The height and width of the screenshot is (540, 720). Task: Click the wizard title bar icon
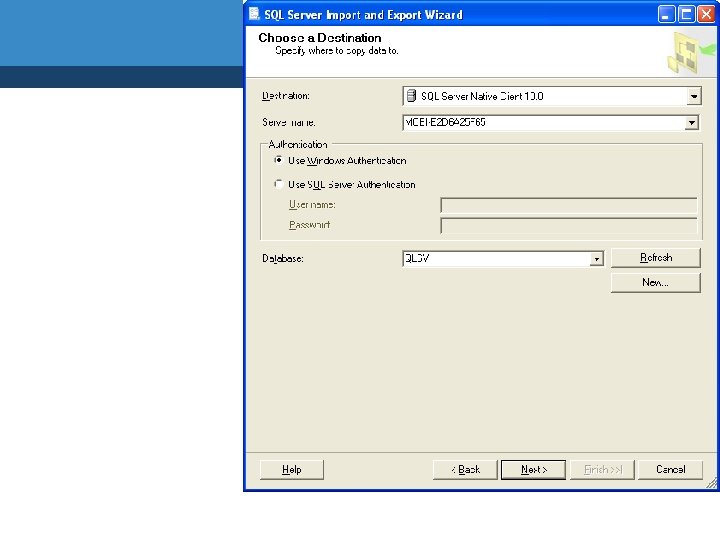(254, 14)
